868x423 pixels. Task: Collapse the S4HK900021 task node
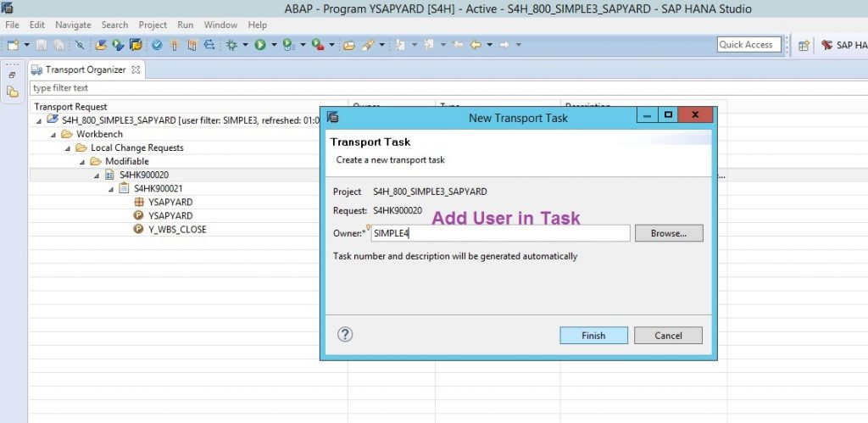(x=111, y=189)
